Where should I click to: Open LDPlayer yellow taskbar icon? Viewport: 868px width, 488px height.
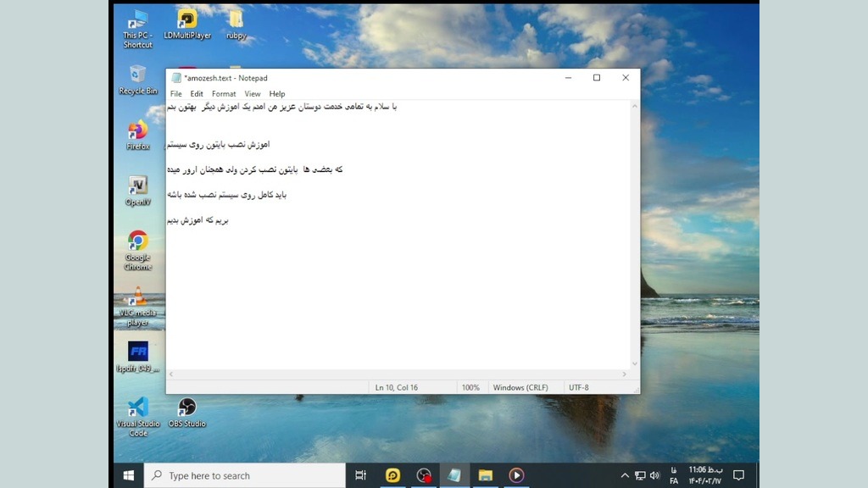[392, 475]
